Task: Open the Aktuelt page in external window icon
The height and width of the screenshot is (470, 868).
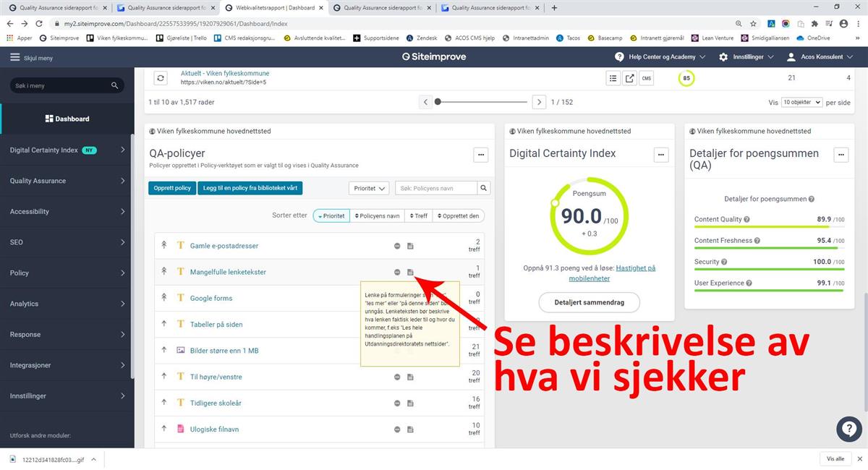Action: [630, 78]
